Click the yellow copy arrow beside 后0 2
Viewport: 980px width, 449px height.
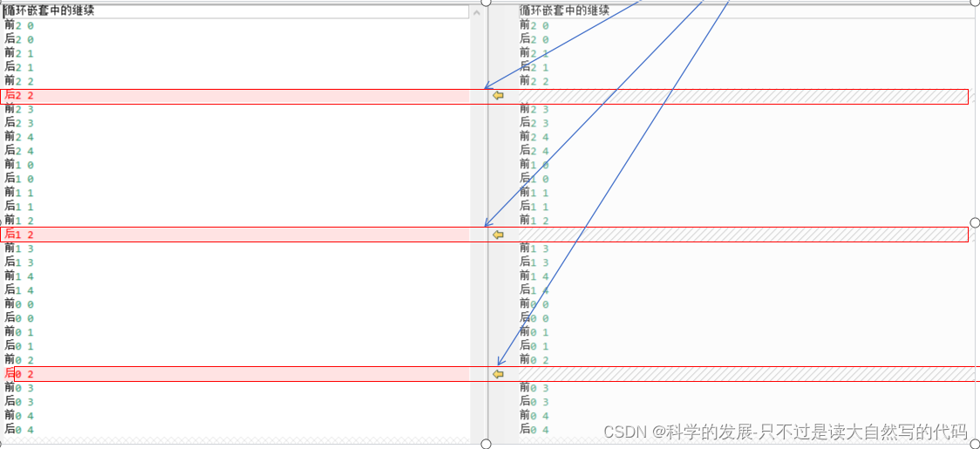pos(498,374)
